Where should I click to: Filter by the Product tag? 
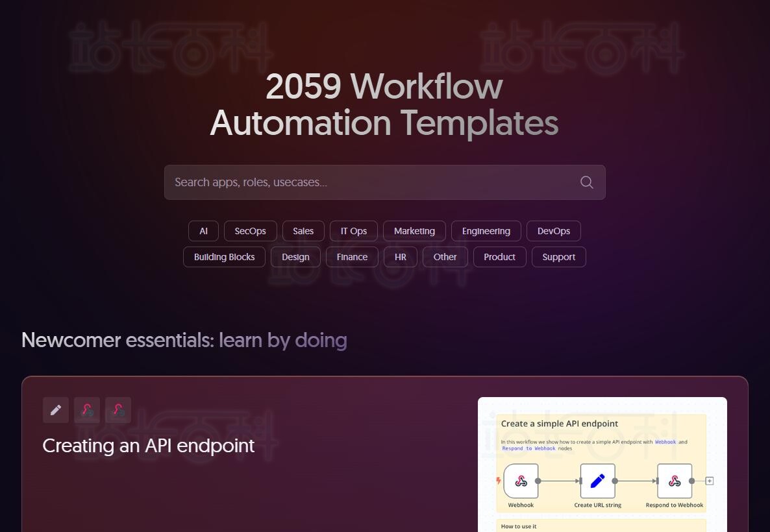pos(499,257)
